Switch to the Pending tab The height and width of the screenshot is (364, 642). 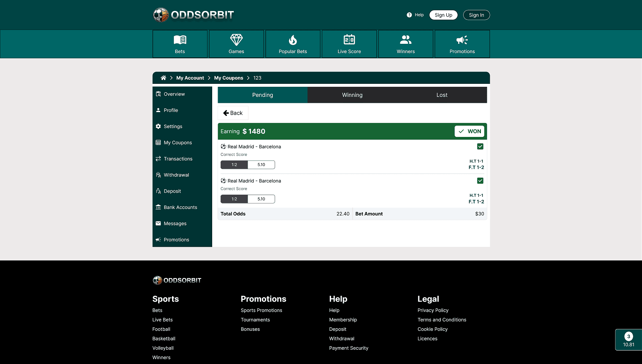click(263, 95)
